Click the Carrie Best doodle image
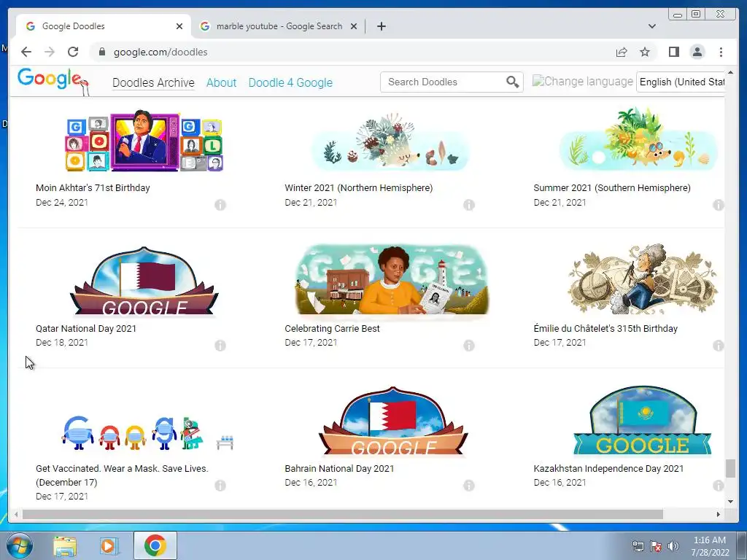Viewport: 747px width, 560px height. point(392,279)
